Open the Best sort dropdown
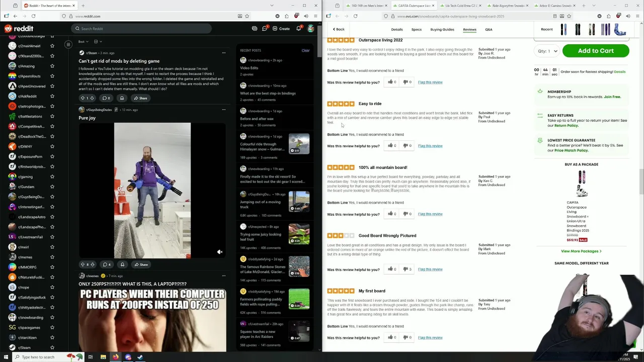The width and height of the screenshot is (644, 362). (x=84, y=42)
